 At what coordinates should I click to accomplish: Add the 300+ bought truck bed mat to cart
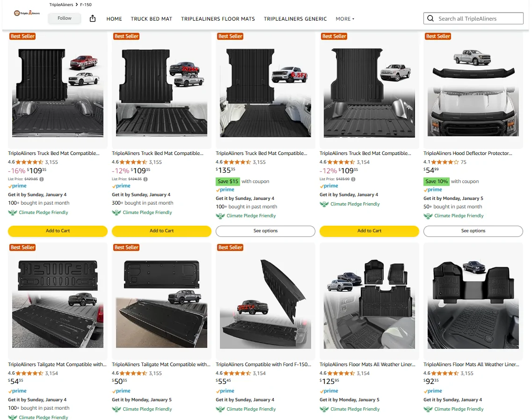pos(161,231)
